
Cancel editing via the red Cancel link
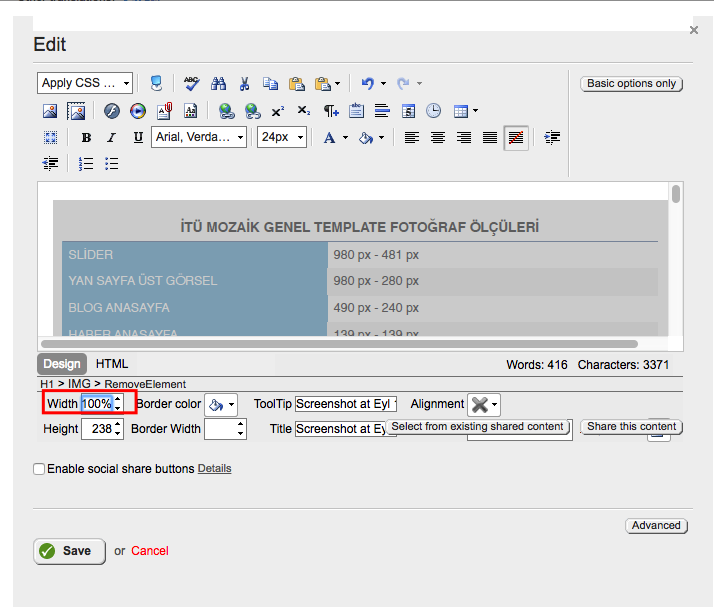pos(150,551)
